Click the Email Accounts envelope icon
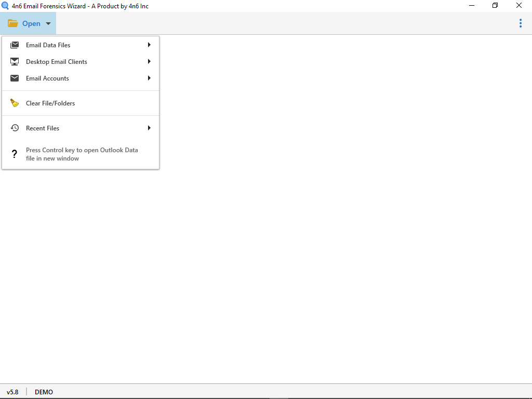532x399 pixels. [x=15, y=78]
